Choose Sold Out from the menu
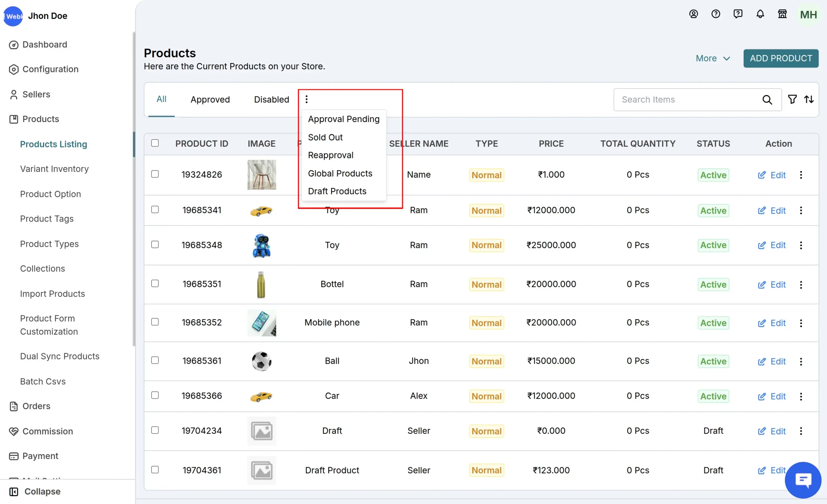Image resolution: width=827 pixels, height=504 pixels. click(325, 137)
